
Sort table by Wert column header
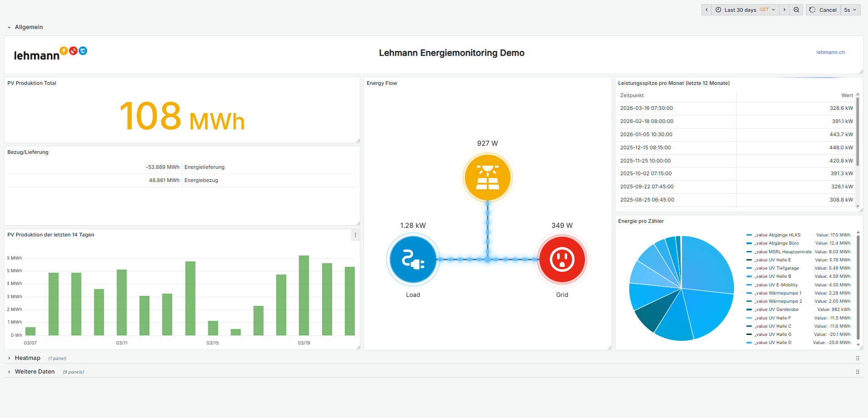847,95
